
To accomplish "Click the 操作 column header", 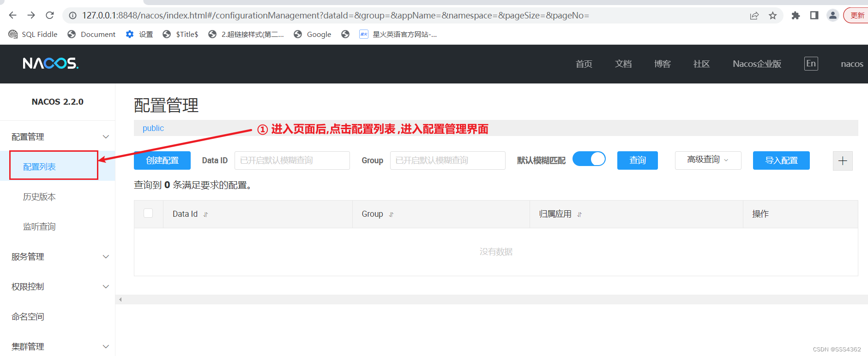I will (x=760, y=214).
